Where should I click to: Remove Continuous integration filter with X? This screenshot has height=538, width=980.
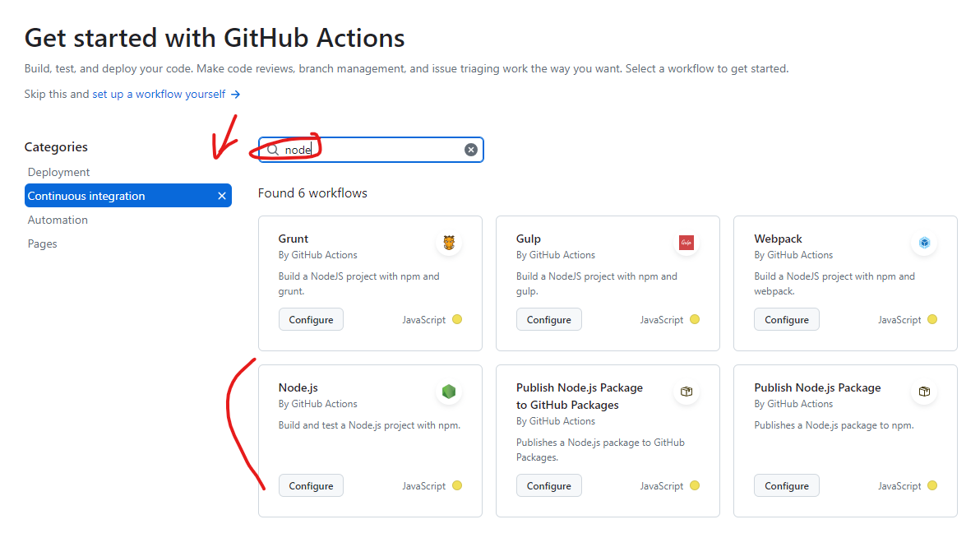point(222,196)
